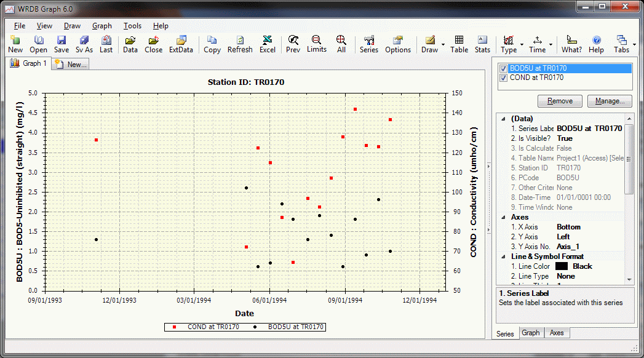Expand the Draw toolbar dropdown arrow
Image resolution: width=644 pixels, height=358 pixels.
click(443, 45)
